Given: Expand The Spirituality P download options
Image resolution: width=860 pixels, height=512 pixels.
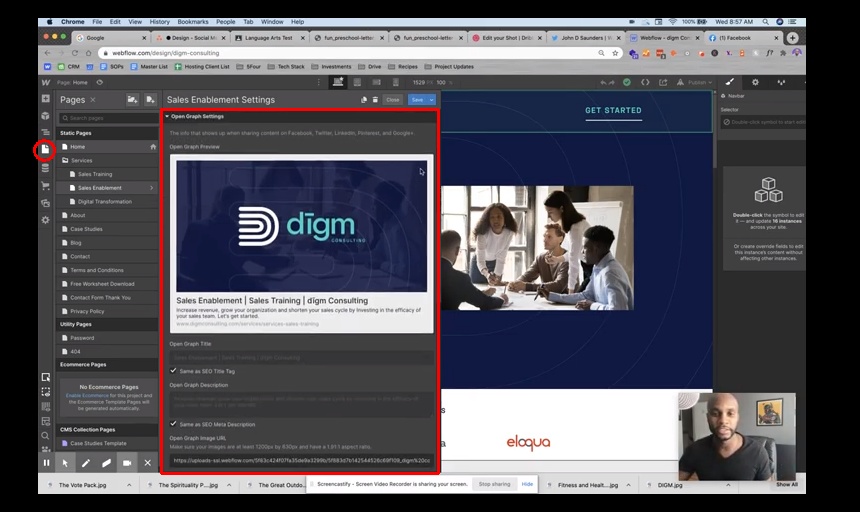Looking at the screenshot, I should [x=229, y=485].
